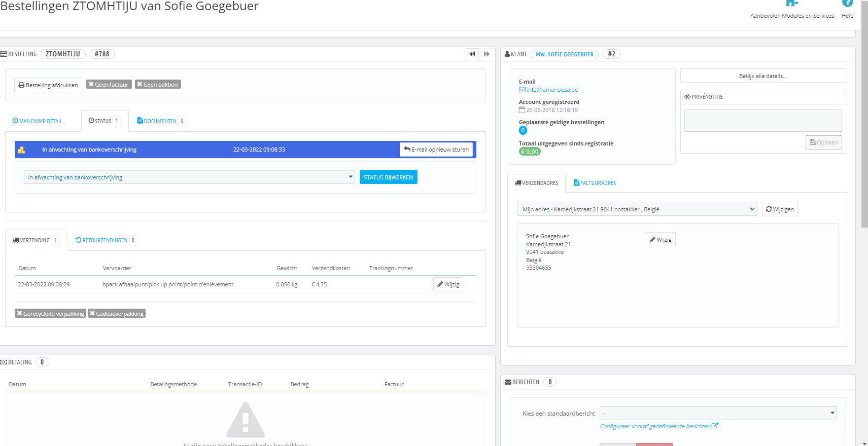Click the 0.050 kg weight value
This screenshot has width=868, height=446.
[287, 284]
